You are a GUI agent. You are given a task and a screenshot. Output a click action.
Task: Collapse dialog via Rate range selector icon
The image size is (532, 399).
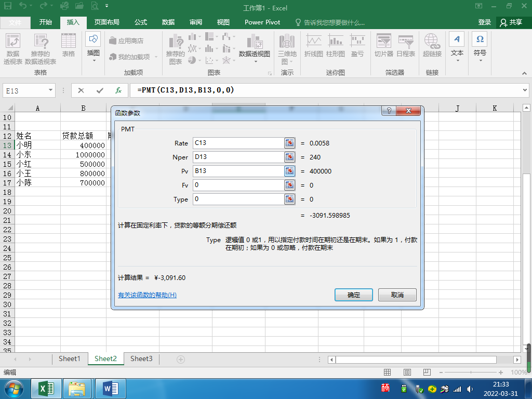coord(289,143)
